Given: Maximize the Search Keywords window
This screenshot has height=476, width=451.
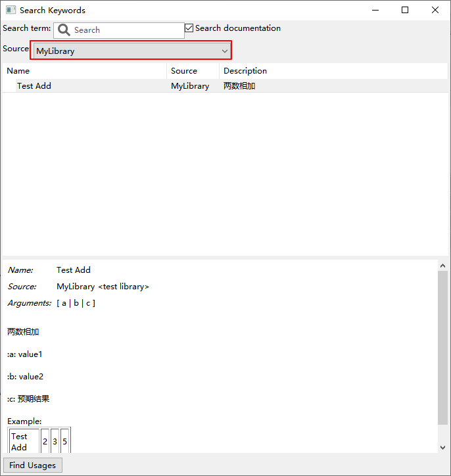Looking at the screenshot, I should point(405,10).
